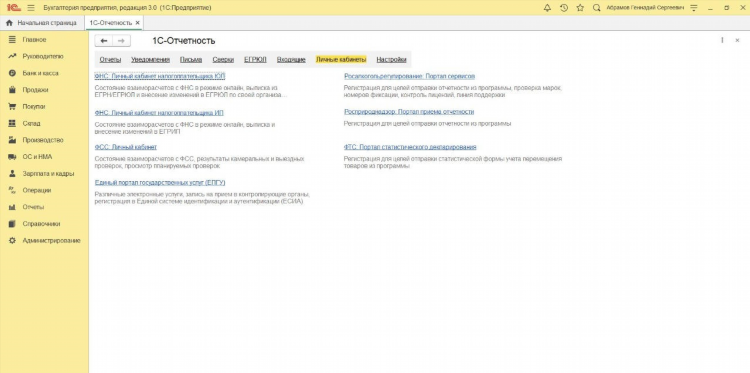Click the 1С-Отчетность page heading
This screenshot has width=750, height=373.
tap(183, 41)
